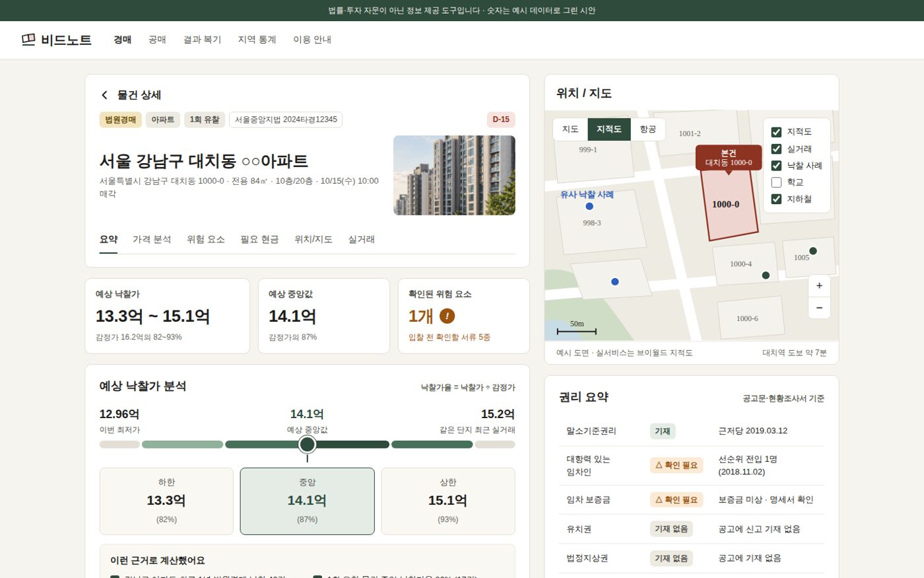Switch to the 위치/지도 tab
Viewport: 924px width, 578px height.
[x=313, y=240]
